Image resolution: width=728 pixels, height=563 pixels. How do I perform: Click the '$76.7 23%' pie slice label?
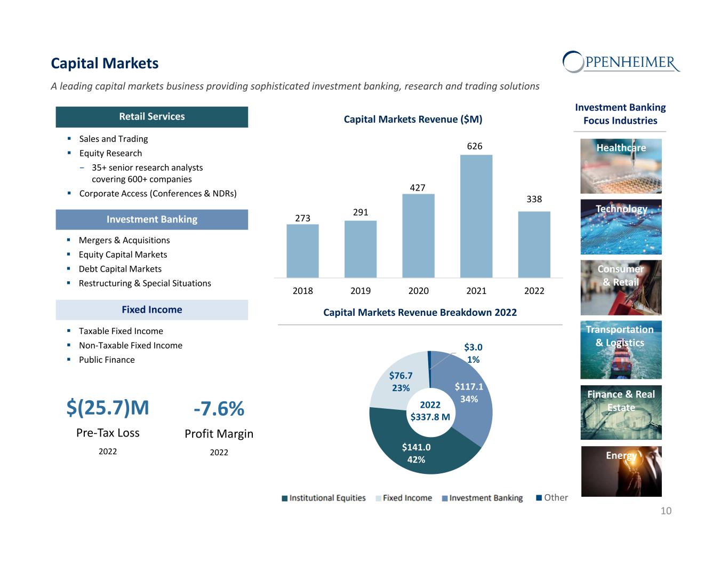[x=401, y=382]
